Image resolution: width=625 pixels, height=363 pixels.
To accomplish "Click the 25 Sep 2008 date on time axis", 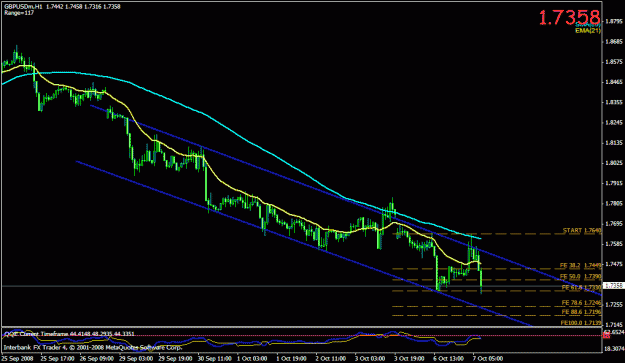I will pos(18,358).
